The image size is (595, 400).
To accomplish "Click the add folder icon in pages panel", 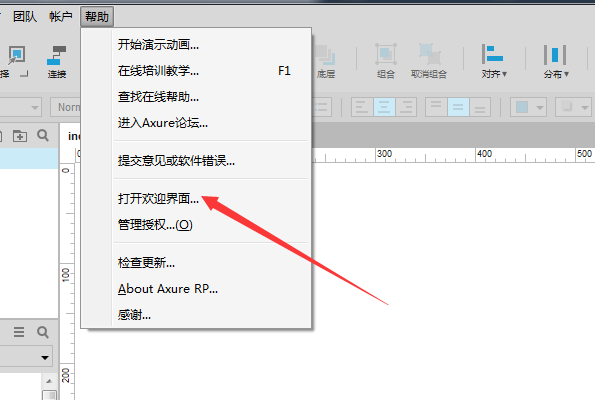I will (20, 135).
